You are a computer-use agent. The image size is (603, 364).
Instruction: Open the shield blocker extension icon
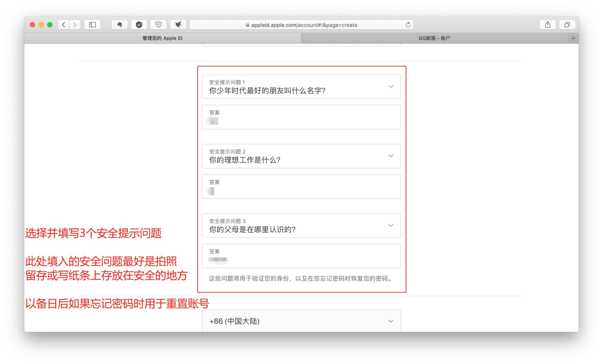[x=159, y=25]
